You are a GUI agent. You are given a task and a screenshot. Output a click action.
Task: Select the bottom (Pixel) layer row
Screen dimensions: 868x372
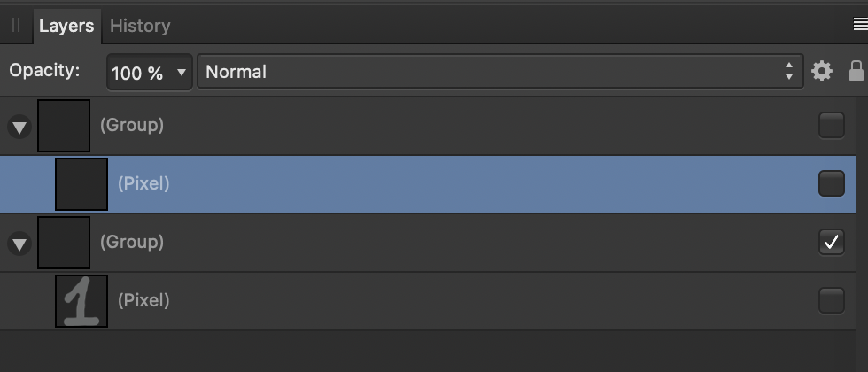point(427,300)
